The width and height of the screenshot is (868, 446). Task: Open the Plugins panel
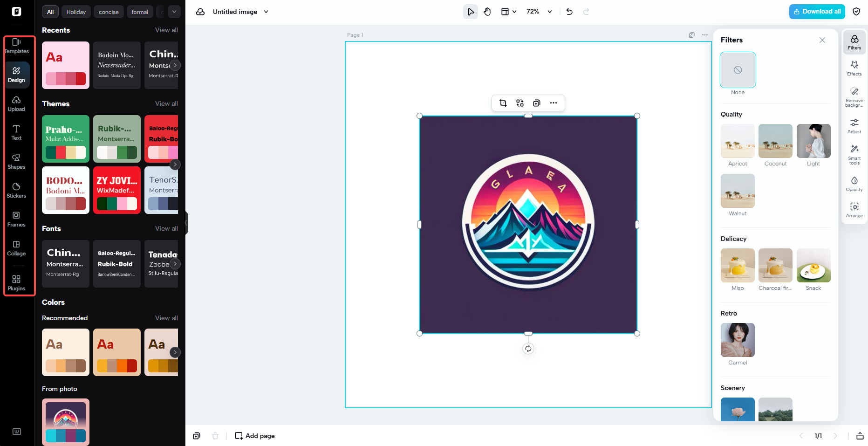[16, 283]
